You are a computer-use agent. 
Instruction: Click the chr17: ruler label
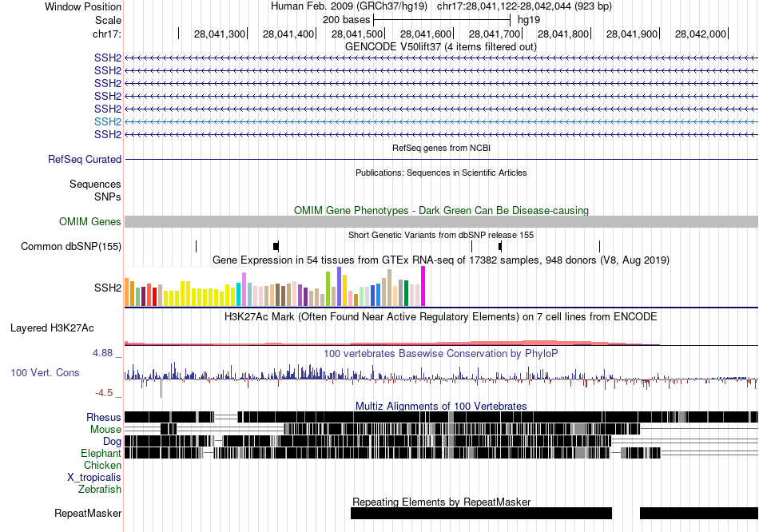107,34
